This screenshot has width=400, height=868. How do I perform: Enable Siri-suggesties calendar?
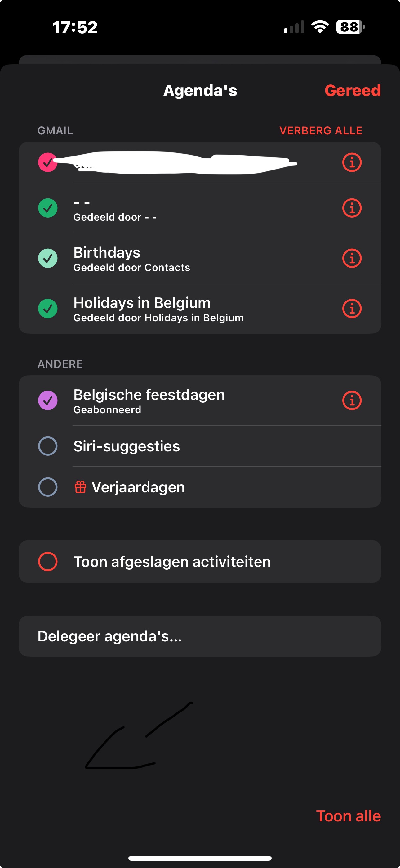(x=48, y=446)
